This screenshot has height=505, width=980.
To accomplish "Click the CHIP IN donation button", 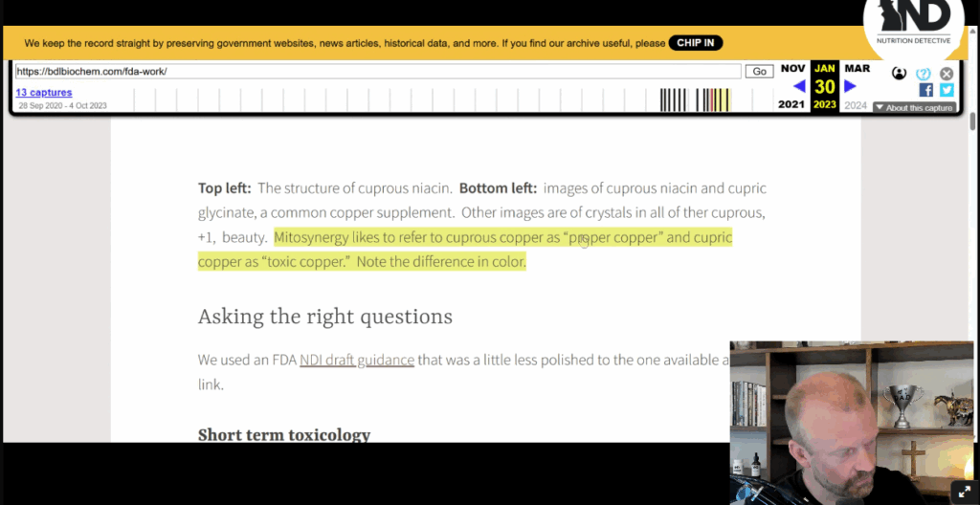I will click(x=695, y=43).
